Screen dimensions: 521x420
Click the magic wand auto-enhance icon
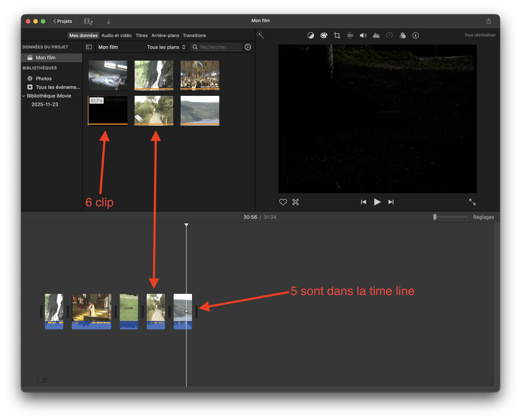point(260,35)
